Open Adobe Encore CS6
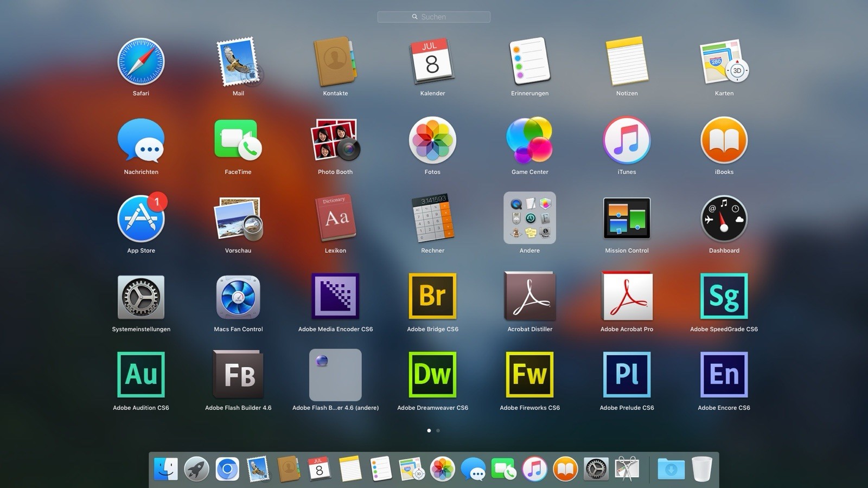This screenshot has width=868, height=488. pos(724,375)
